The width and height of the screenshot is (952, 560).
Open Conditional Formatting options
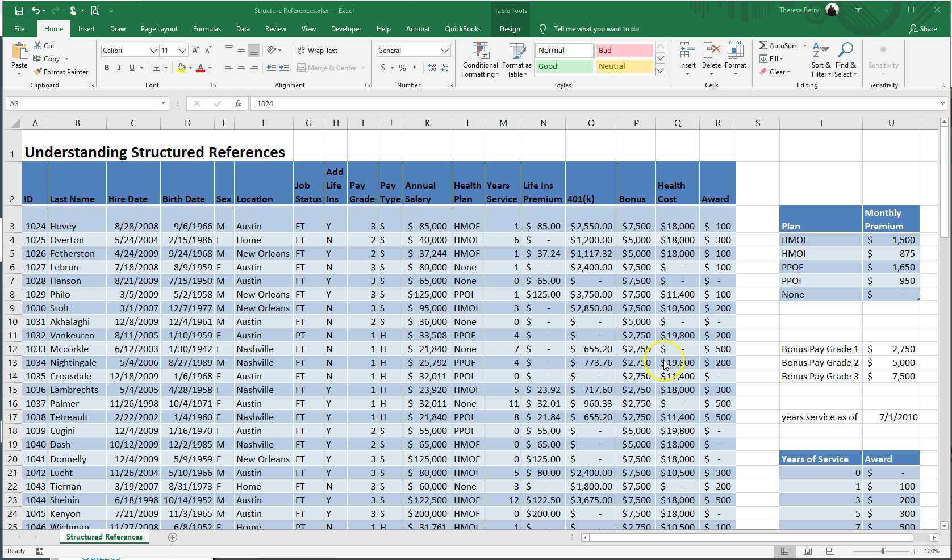480,60
